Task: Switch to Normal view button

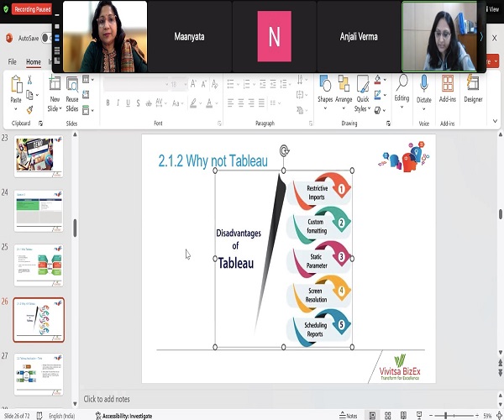Action: (x=372, y=416)
